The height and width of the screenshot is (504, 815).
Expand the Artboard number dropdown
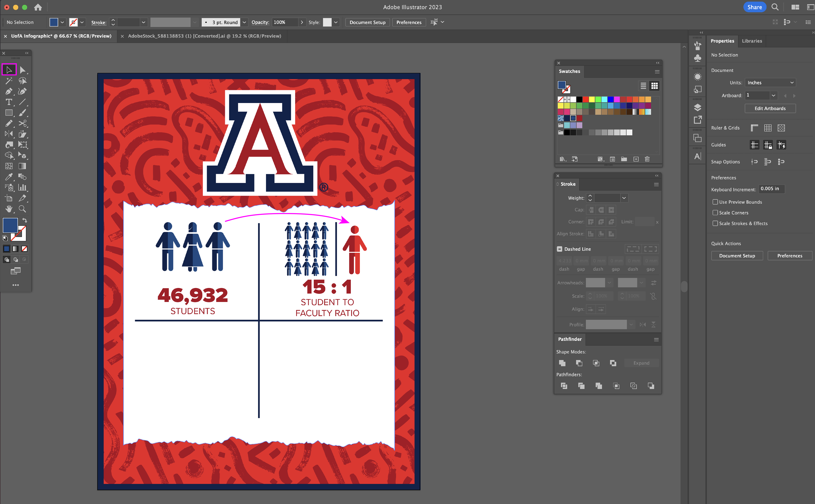tap(773, 95)
